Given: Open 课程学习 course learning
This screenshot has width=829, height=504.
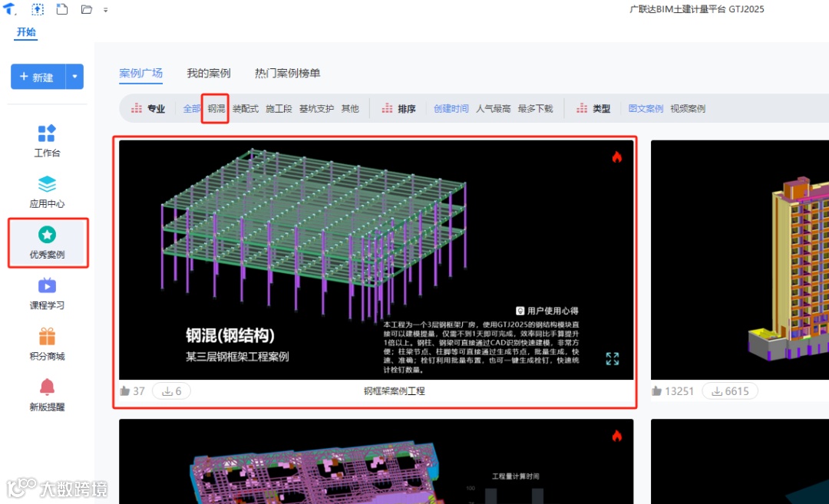Looking at the screenshot, I should (47, 293).
